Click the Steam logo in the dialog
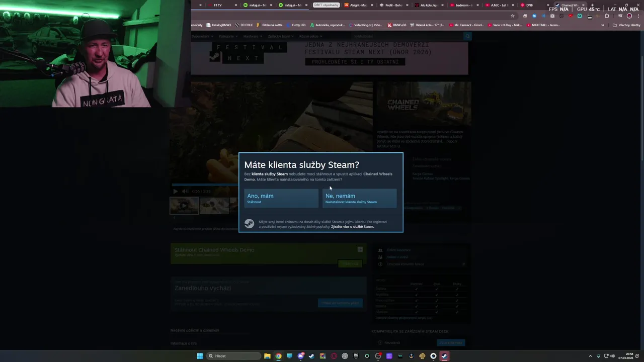644x362 pixels. click(249, 224)
